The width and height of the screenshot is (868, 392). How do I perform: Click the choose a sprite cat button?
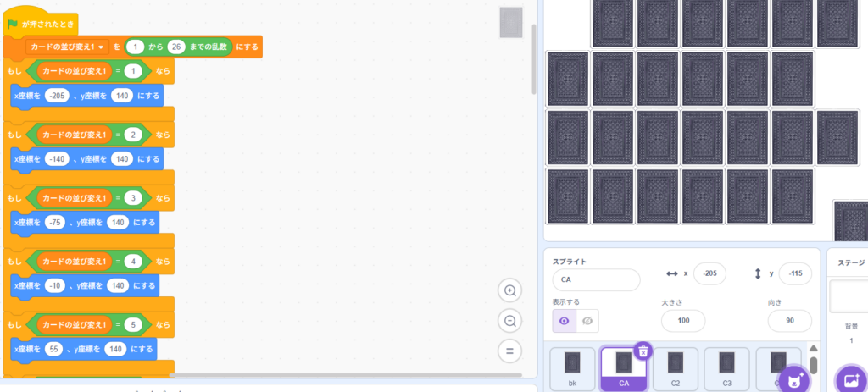click(794, 379)
